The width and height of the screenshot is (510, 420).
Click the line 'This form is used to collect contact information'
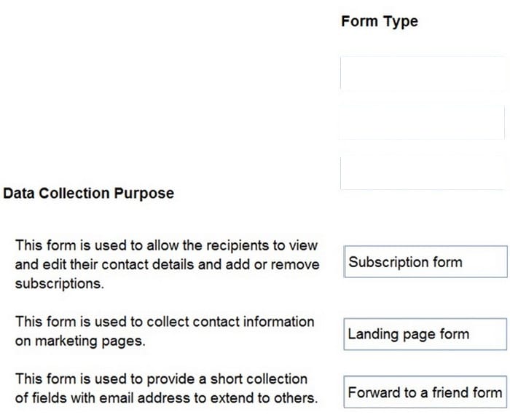point(165,322)
